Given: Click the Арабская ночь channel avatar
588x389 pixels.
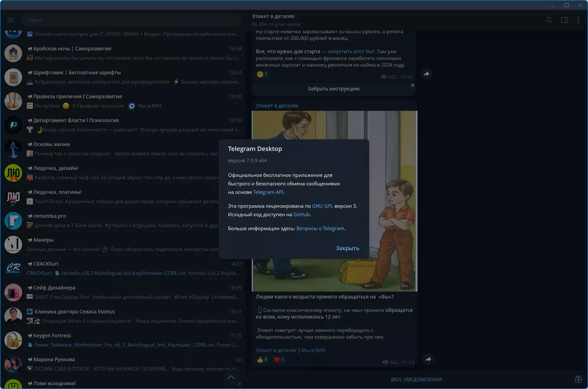Looking at the screenshot, I should click(x=13, y=53).
